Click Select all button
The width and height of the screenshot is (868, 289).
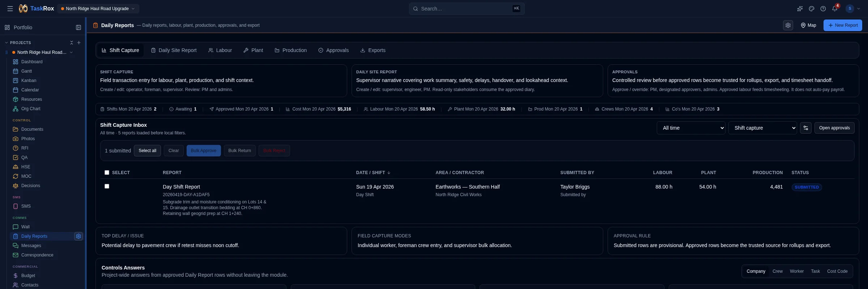[x=147, y=151]
